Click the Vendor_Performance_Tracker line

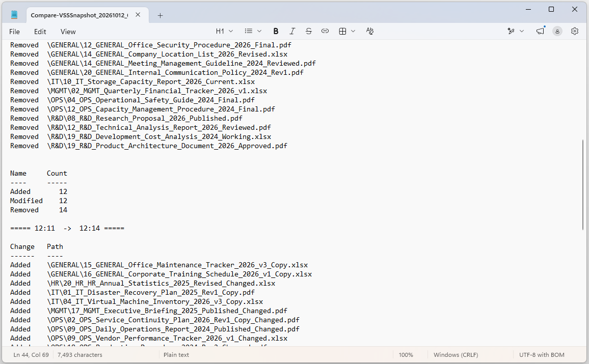149,339
